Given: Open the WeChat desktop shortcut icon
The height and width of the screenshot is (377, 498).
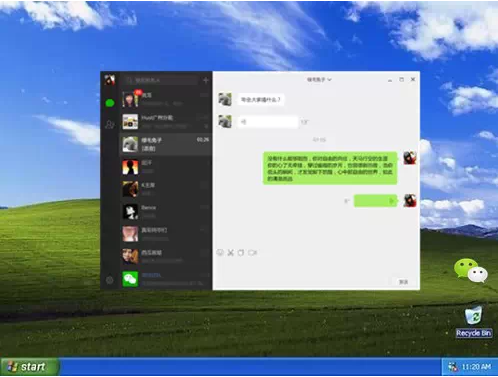Looking at the screenshot, I should click(471, 270).
